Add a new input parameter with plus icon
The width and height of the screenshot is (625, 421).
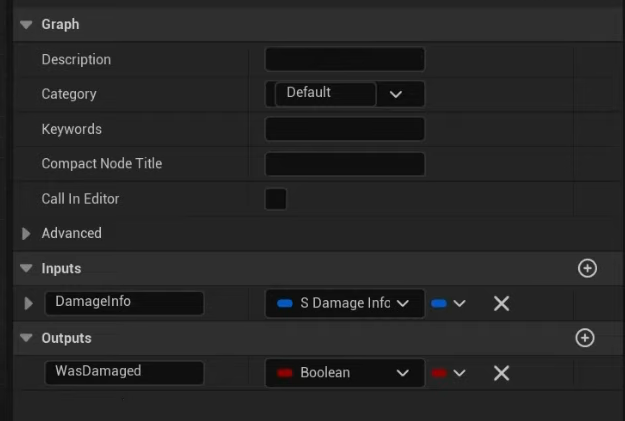click(x=587, y=268)
